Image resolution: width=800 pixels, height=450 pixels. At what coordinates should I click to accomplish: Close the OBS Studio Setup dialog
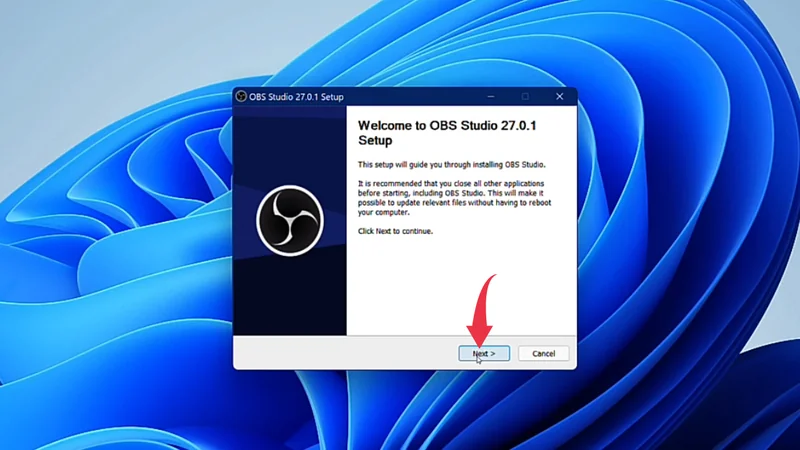[x=559, y=96]
